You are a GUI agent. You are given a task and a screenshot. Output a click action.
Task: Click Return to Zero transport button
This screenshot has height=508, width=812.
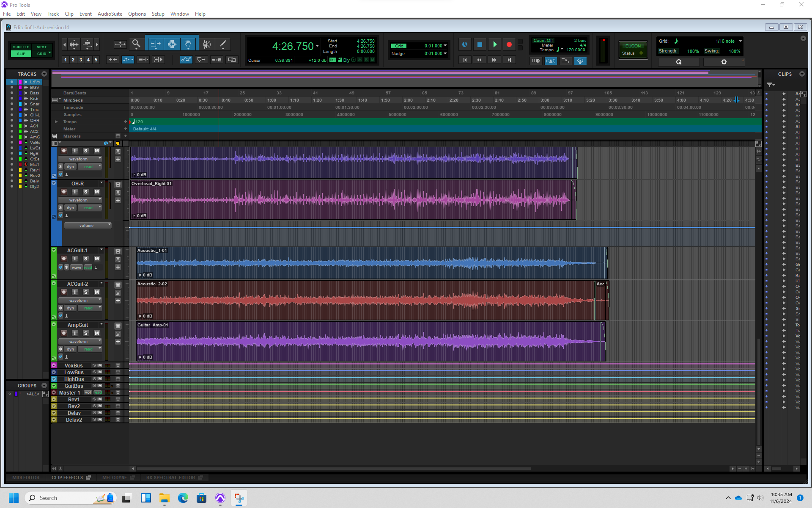tap(465, 60)
